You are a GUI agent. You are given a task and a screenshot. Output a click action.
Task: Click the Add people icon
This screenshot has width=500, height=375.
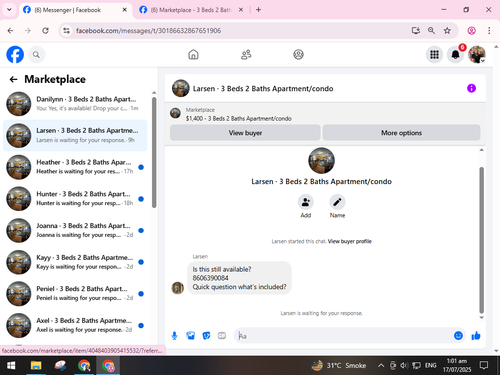[x=306, y=202]
